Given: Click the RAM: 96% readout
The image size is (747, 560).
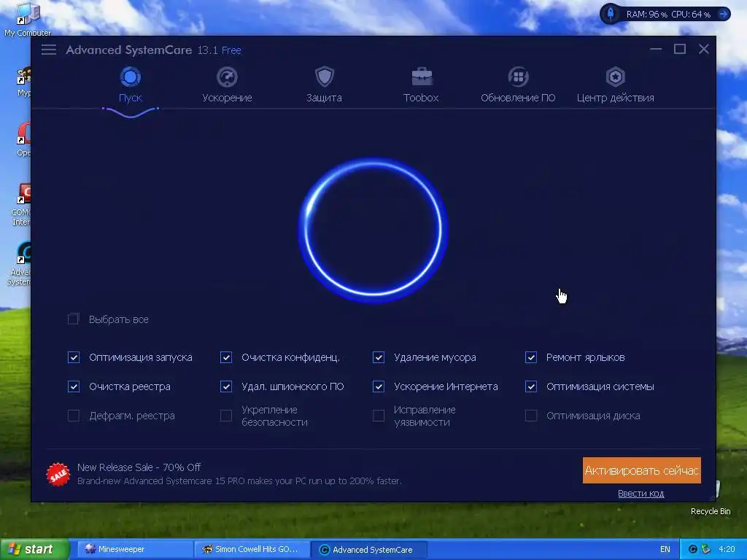Looking at the screenshot, I should (646, 15).
